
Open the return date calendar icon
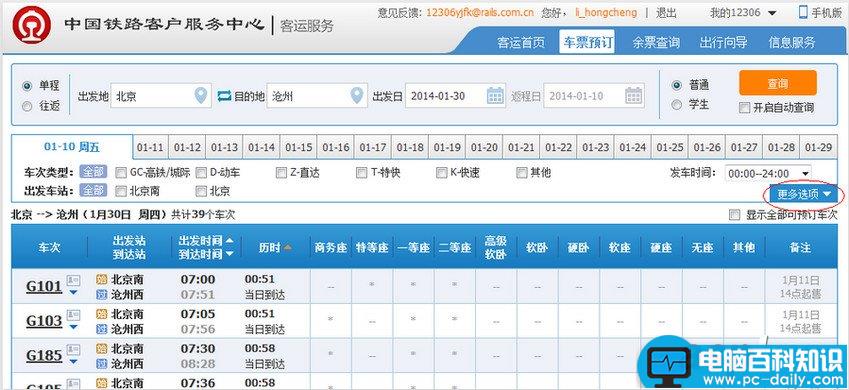[x=634, y=96]
